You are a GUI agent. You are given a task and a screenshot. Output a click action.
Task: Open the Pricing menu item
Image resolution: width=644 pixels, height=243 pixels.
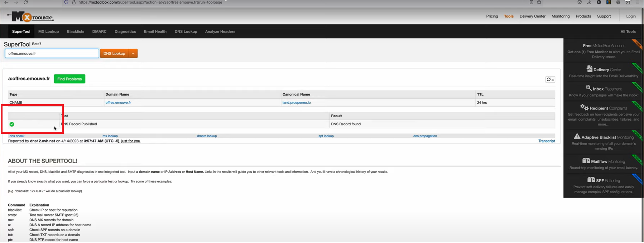[x=492, y=16]
